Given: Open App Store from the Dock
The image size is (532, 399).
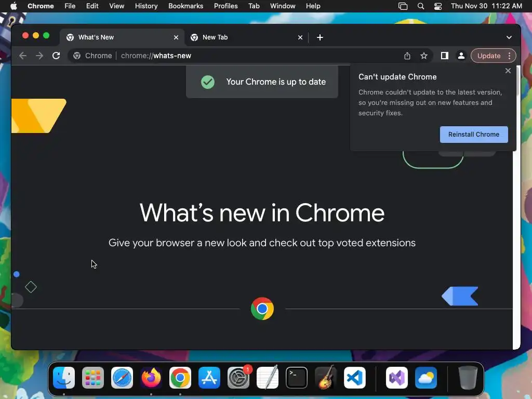Looking at the screenshot, I should coord(209,377).
